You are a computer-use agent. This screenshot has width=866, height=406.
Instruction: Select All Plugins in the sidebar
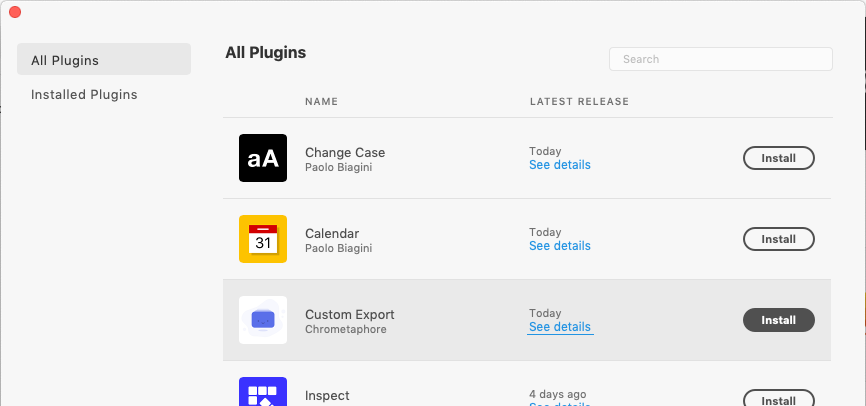pos(104,60)
